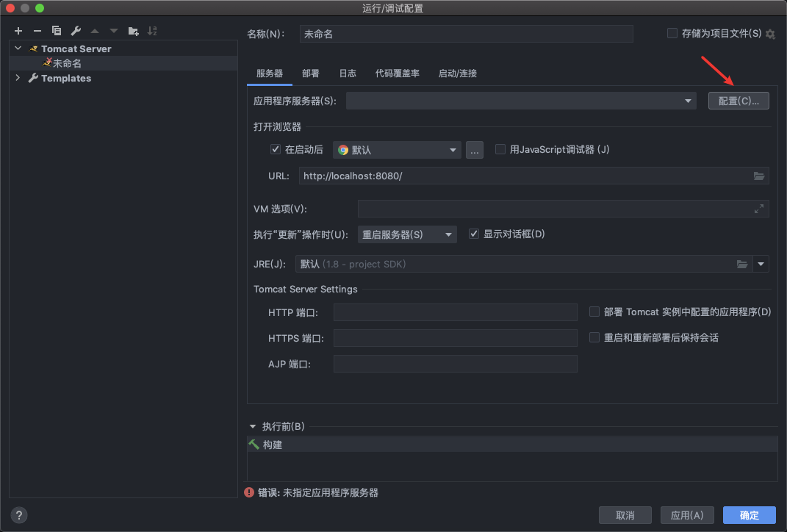Open 重启服务器 update action dropdown
Viewport: 787px width, 532px height.
click(407, 234)
